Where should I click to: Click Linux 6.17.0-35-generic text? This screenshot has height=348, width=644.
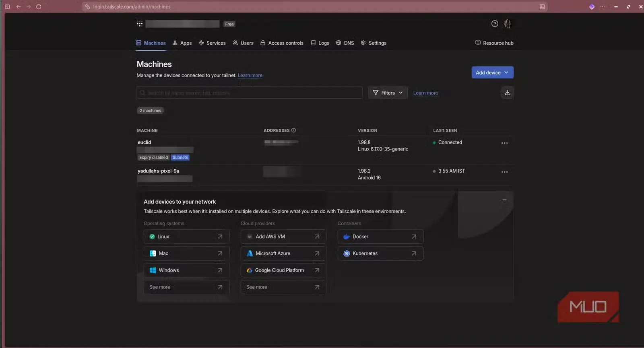[383, 149]
